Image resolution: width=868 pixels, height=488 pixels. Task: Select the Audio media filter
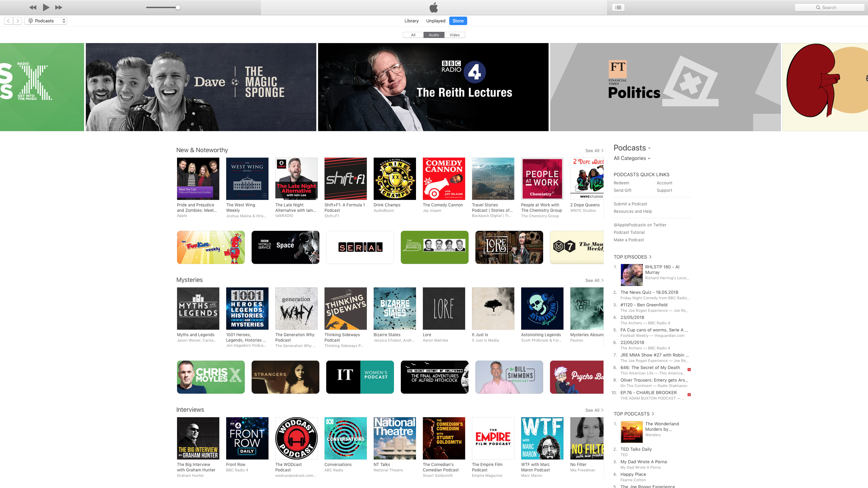tap(434, 35)
